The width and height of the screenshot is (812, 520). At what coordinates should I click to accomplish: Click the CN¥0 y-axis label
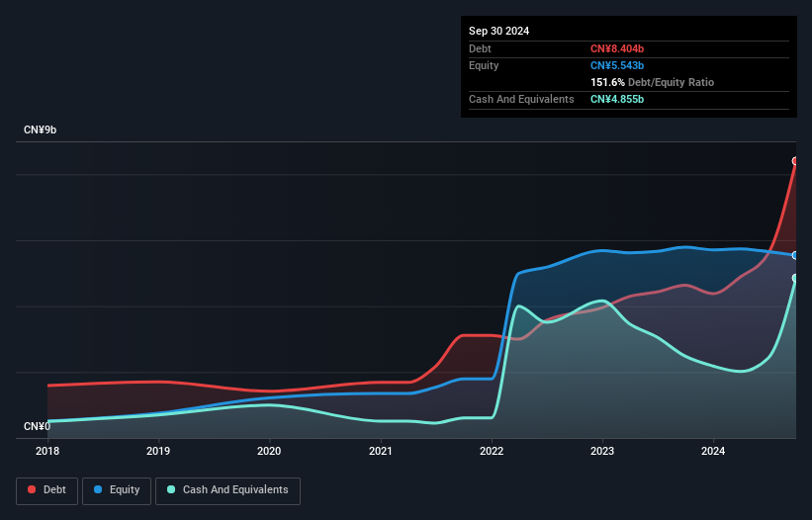[37, 426]
